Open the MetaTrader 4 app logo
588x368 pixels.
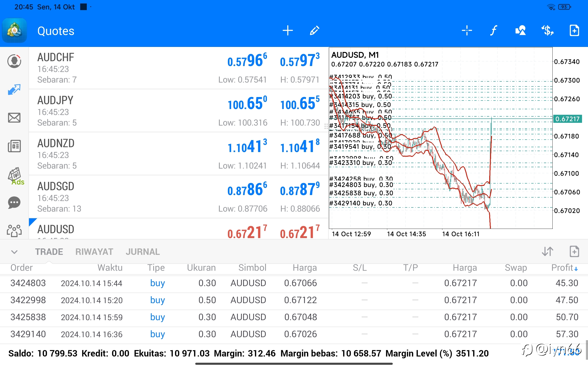pyautogui.click(x=14, y=31)
